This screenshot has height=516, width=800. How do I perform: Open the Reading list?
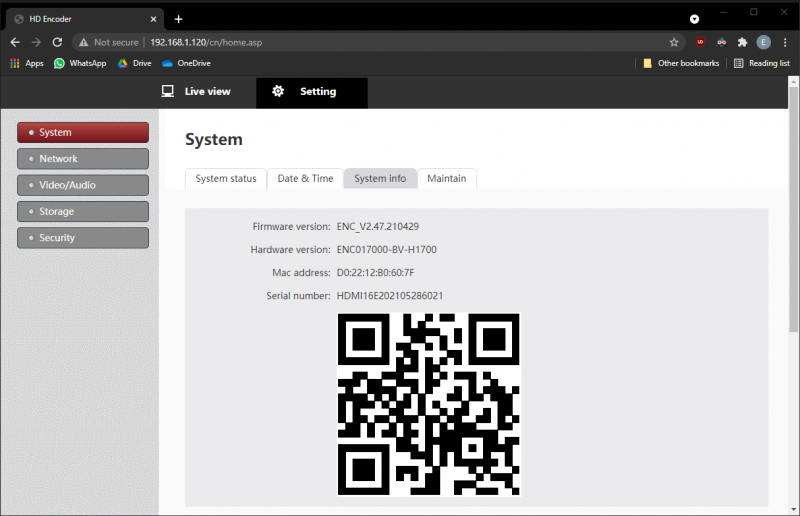tap(762, 63)
